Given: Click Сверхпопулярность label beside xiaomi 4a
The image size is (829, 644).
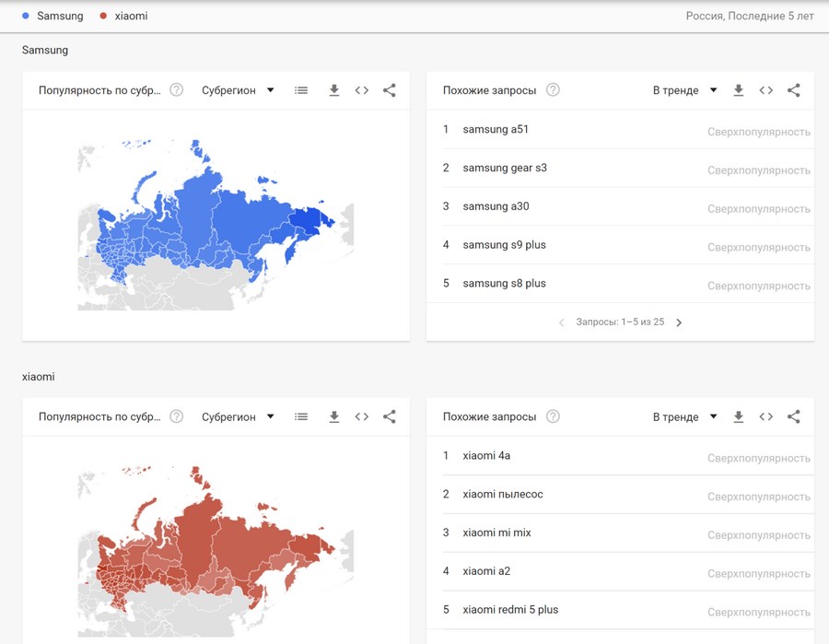Looking at the screenshot, I should tap(759, 458).
